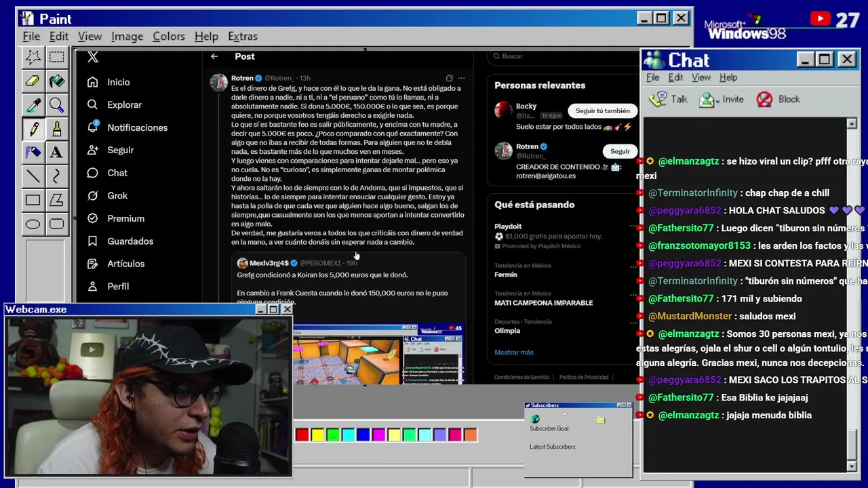Image resolution: width=868 pixels, height=488 pixels.
Task: Choose the Fill With Color bucket tool
Action: tap(56, 81)
